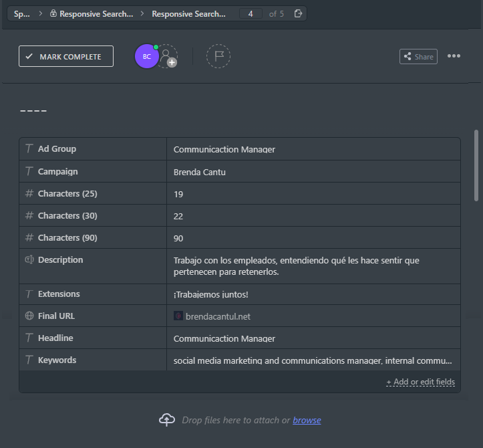Click the Share button
Viewport: 483px width, 448px height.
(418, 57)
